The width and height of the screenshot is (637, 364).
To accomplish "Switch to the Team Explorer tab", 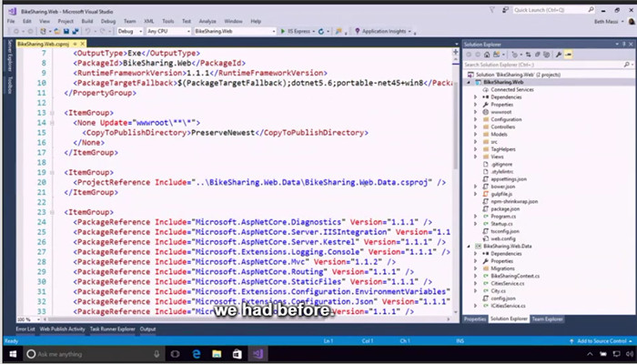I will 547,318.
